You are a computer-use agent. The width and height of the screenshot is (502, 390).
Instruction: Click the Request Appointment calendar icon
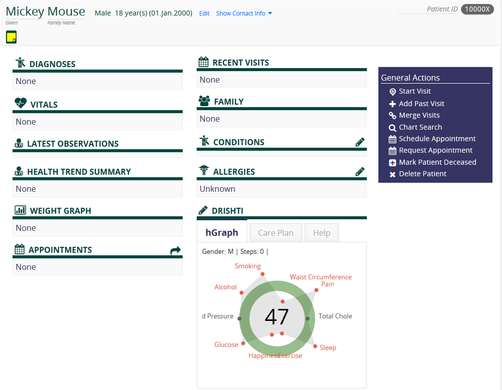tap(392, 151)
